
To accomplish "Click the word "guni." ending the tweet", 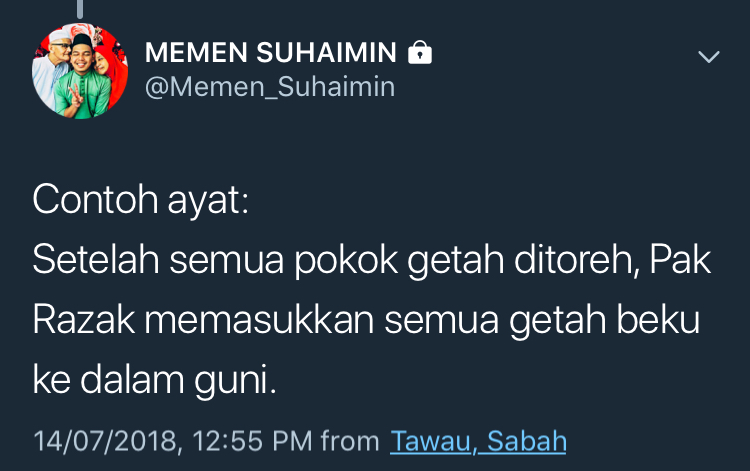I will pos(235,382).
